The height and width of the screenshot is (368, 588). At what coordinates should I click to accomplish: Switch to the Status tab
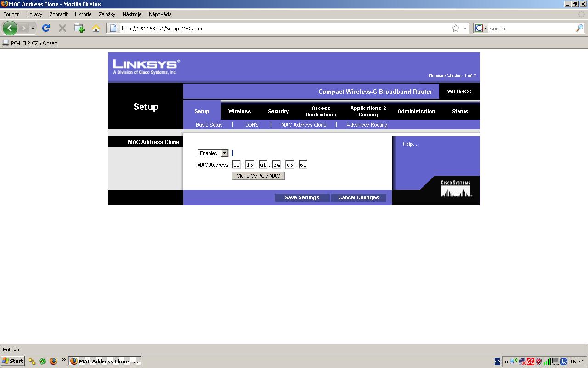point(460,111)
